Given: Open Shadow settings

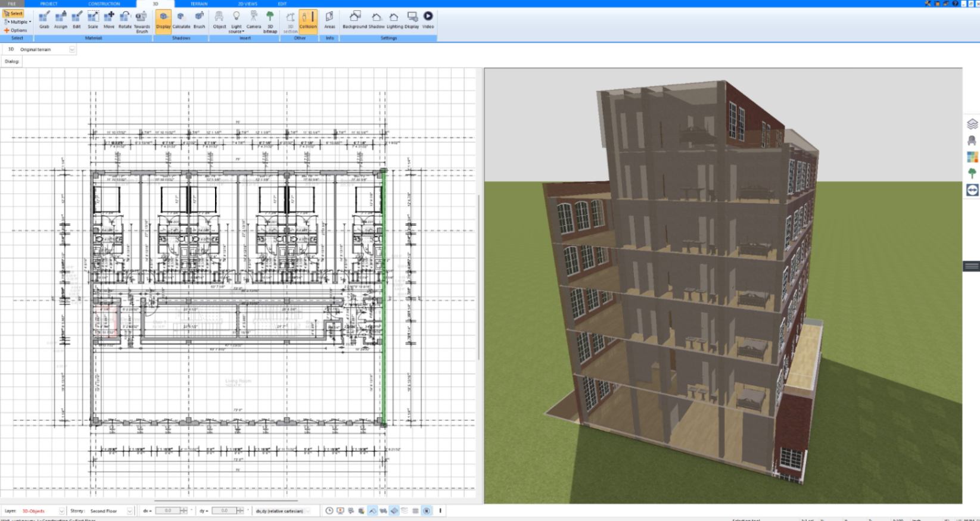Looking at the screenshot, I should point(377,20).
